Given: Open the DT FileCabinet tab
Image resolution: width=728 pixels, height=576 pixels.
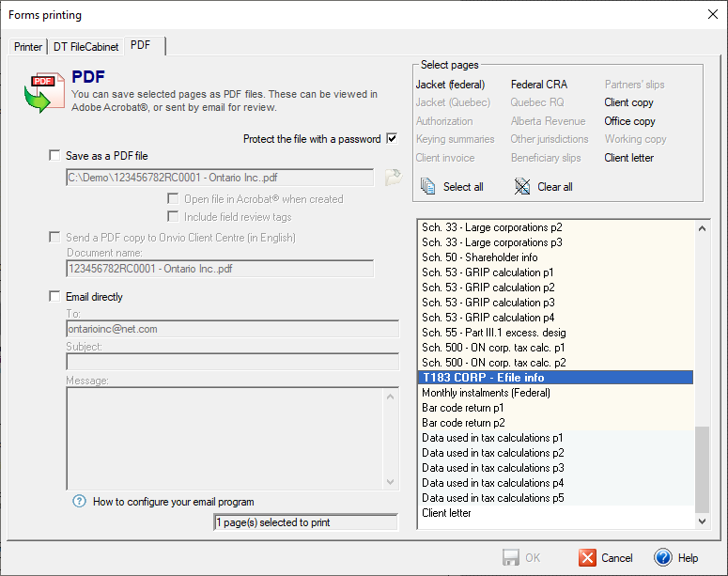Looking at the screenshot, I should point(85,46).
